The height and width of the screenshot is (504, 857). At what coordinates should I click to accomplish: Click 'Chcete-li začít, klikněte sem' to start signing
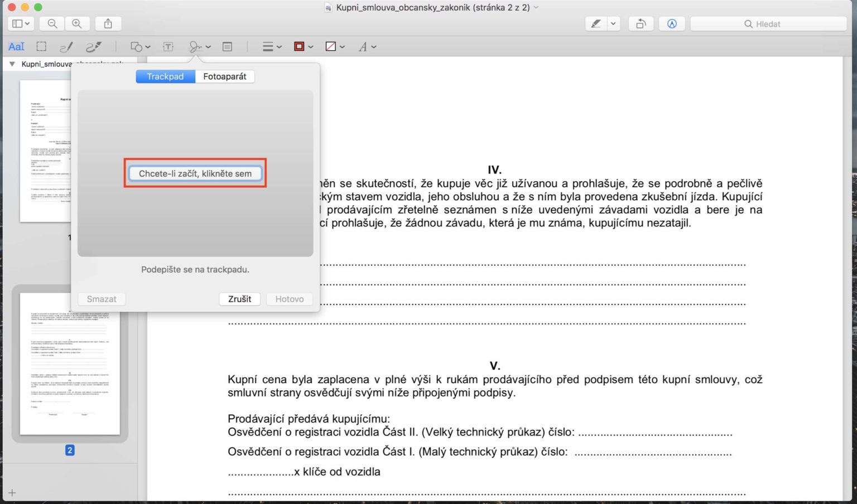click(195, 173)
